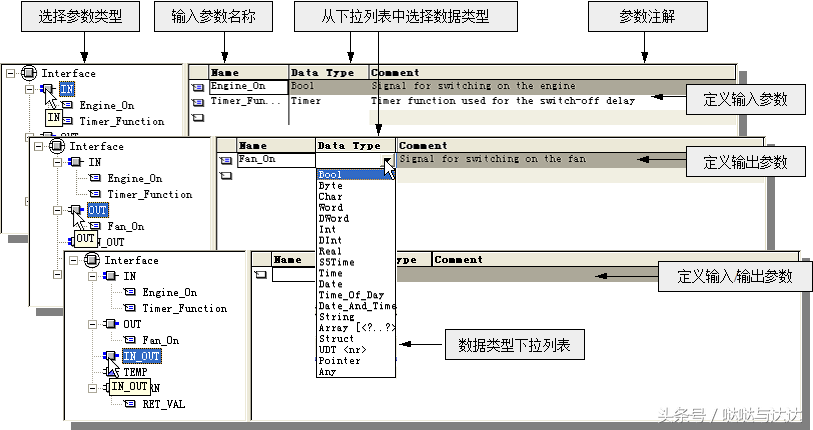Viewport: 813px width, 430px height.
Task: Collapse the node containing RET_VAL in the bottom window
Action: click(92, 388)
